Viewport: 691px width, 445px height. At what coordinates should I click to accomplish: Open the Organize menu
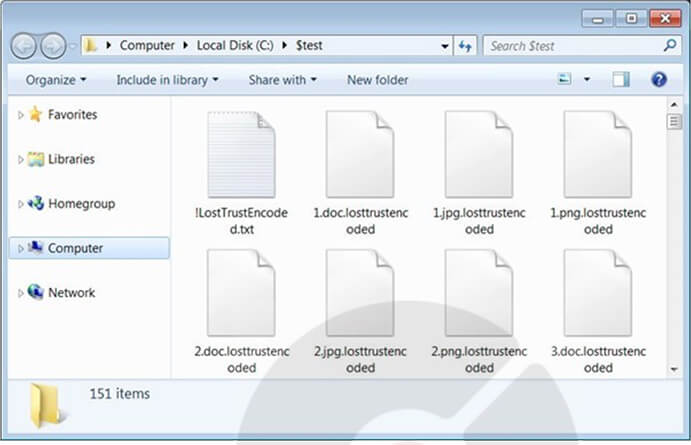pyautogui.click(x=56, y=80)
